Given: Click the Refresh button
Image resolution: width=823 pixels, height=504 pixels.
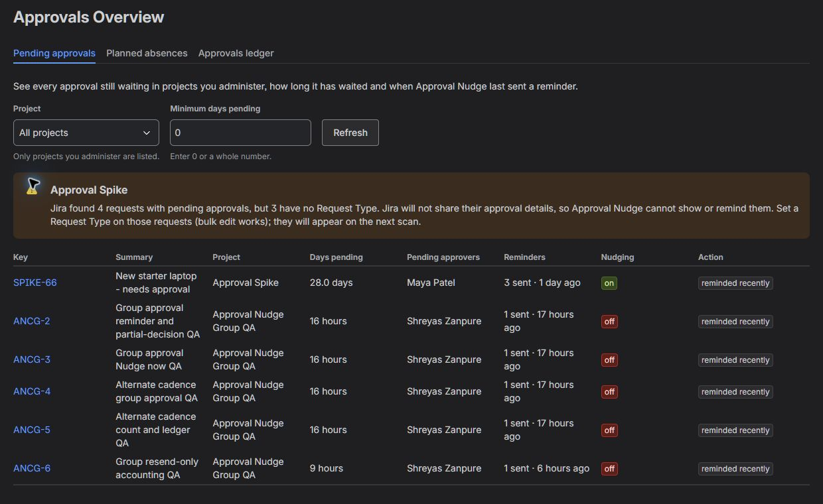Looking at the screenshot, I should tap(350, 133).
